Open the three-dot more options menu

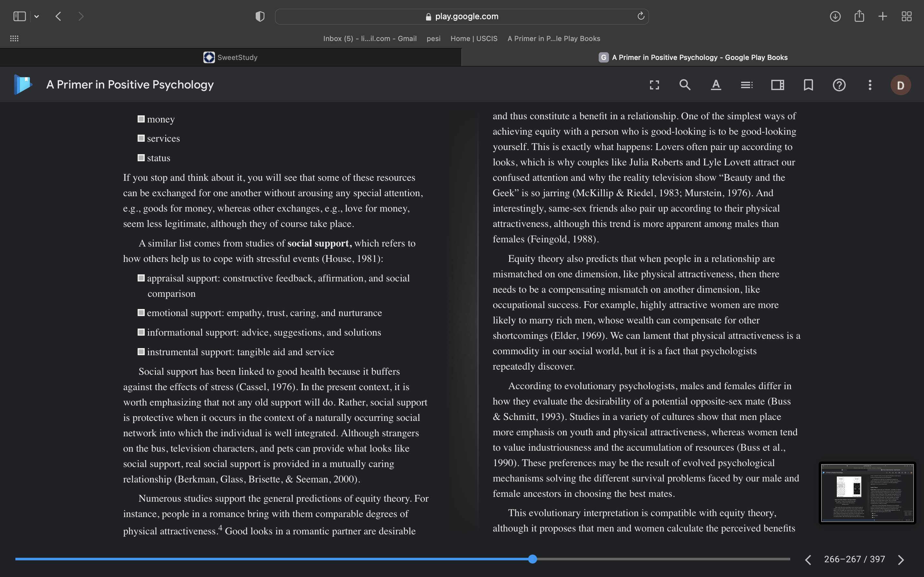[870, 85]
